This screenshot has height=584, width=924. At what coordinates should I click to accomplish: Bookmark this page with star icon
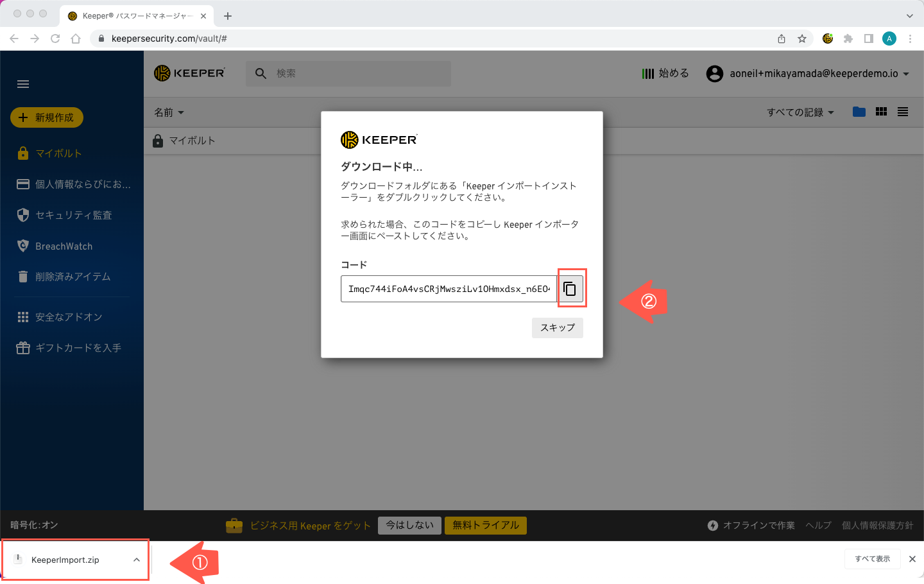(802, 39)
